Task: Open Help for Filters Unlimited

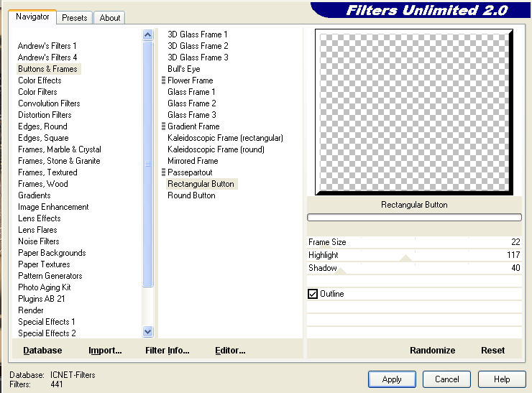Action: tap(502, 379)
